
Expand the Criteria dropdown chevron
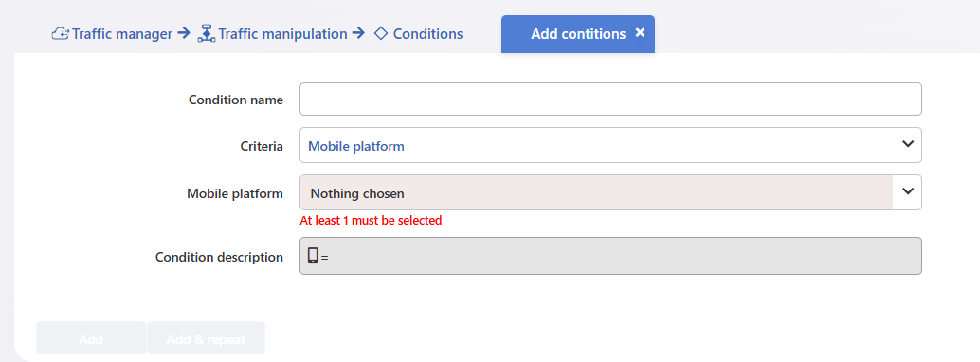tap(908, 144)
